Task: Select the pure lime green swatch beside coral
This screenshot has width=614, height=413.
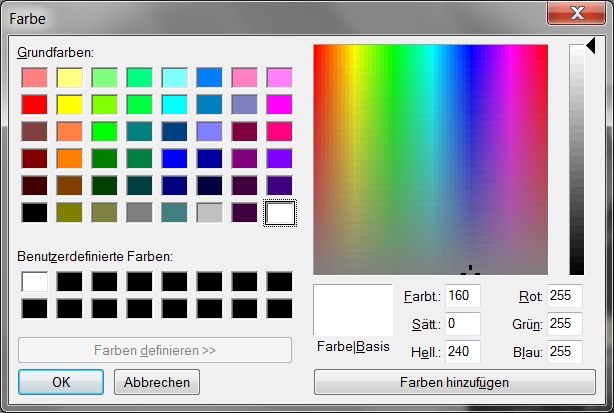Action: coord(105,132)
